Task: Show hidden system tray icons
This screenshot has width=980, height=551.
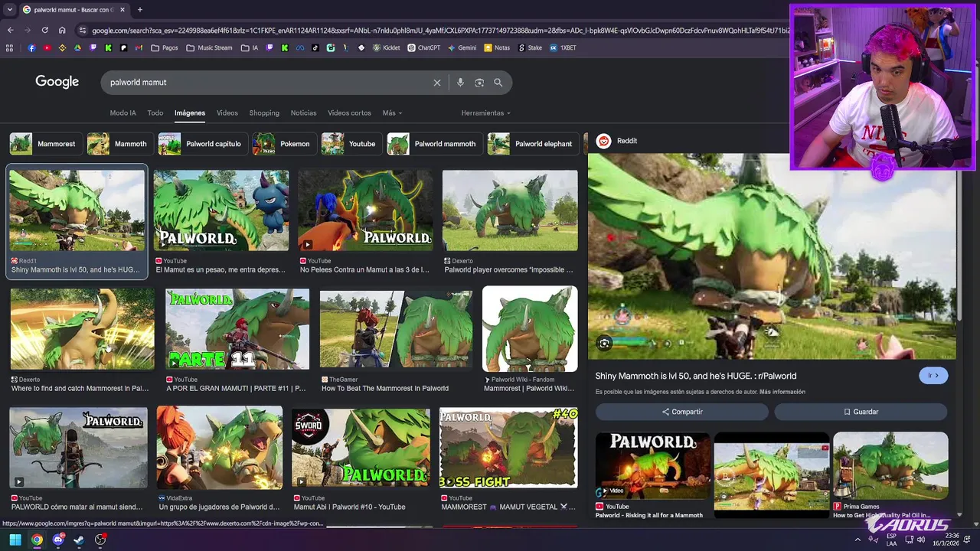Action: point(857,540)
